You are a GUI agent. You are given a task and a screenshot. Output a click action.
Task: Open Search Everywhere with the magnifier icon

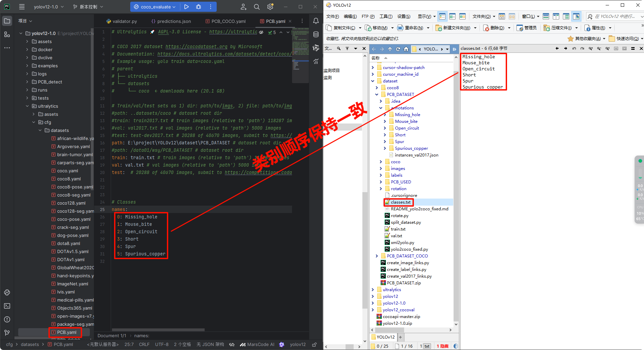pos(256,7)
